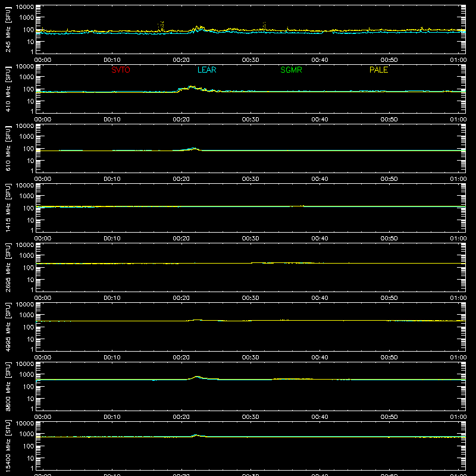Image resolution: width=476 pixels, height=476 pixels.
Task: Click the 00:10 tick under the 245 MHz panel
Action: point(112,60)
